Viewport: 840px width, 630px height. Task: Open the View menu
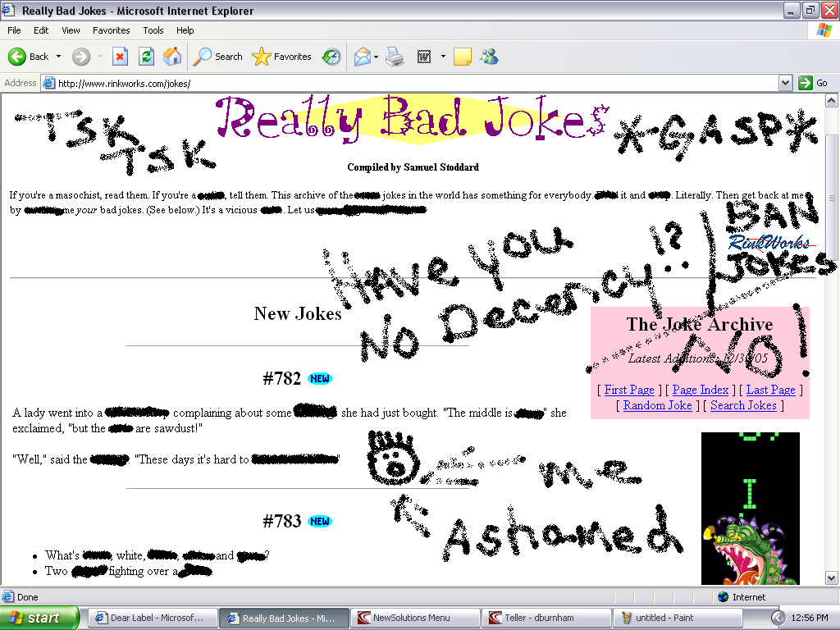click(x=71, y=30)
